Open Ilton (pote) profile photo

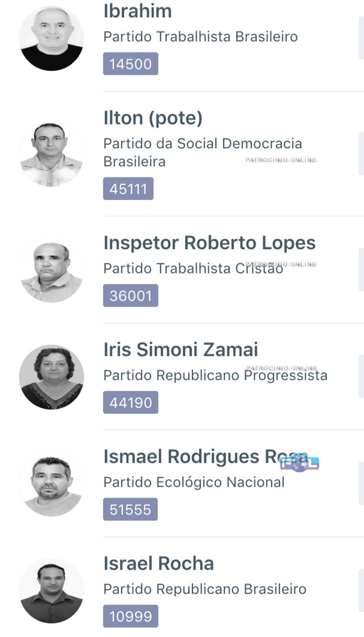[51, 154]
